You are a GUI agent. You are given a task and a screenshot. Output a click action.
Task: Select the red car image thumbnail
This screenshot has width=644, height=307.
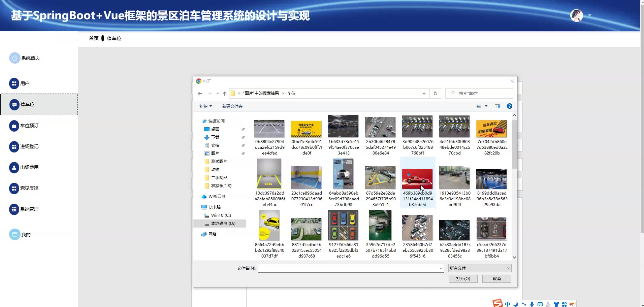click(x=417, y=179)
